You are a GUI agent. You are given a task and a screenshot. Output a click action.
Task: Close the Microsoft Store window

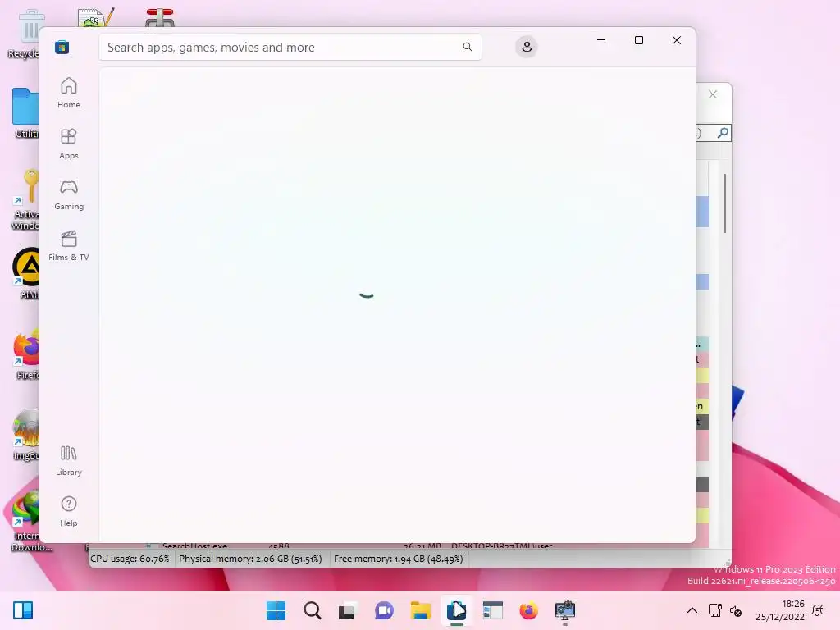point(677,40)
